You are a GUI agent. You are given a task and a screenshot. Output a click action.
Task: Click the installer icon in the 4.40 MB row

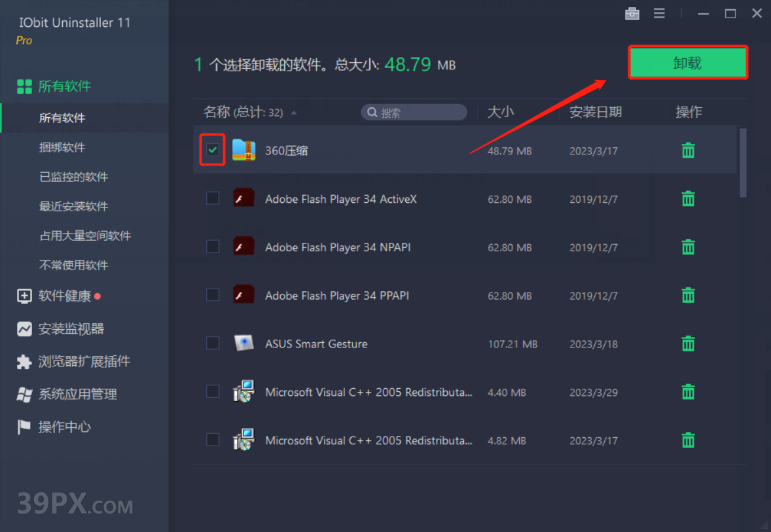pos(244,391)
